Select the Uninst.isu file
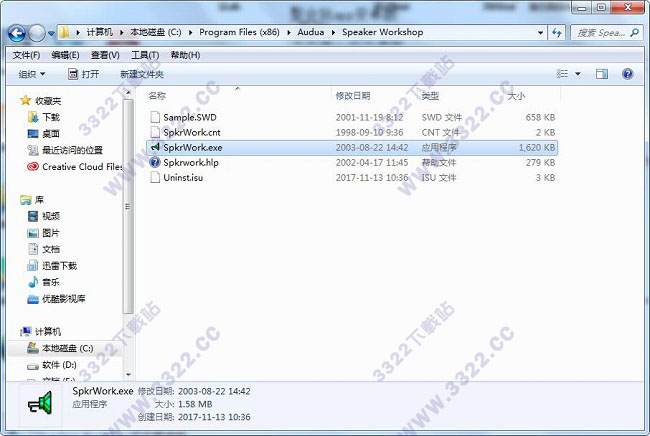Image resolution: width=650 pixels, height=436 pixels. point(183,177)
